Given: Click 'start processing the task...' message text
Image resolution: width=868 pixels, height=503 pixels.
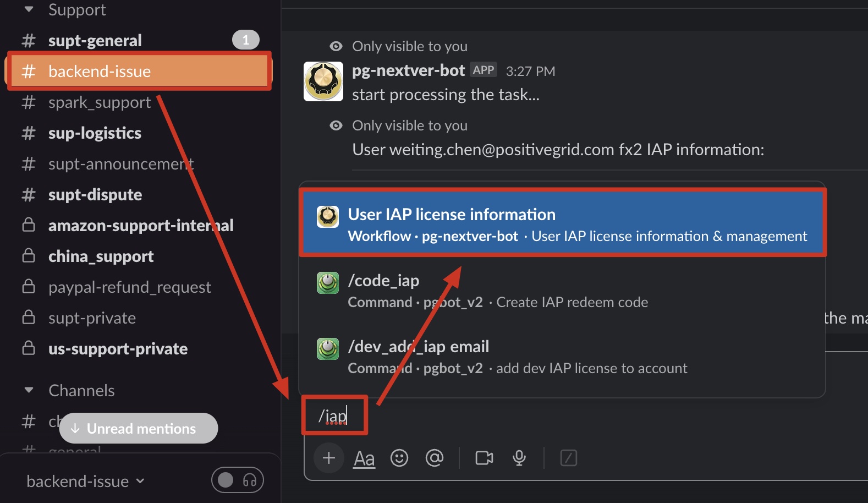Looking at the screenshot, I should pos(446,95).
